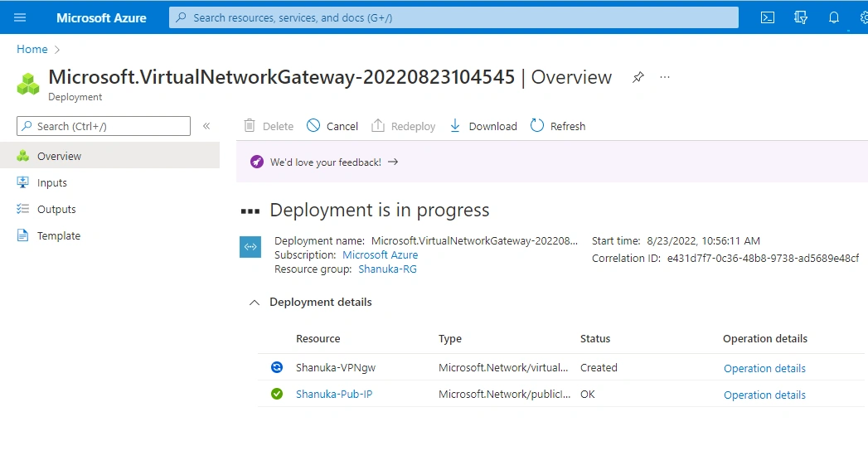The width and height of the screenshot is (868, 470).
Task: Collapse the sidebar using the double chevron
Action: coord(206,126)
